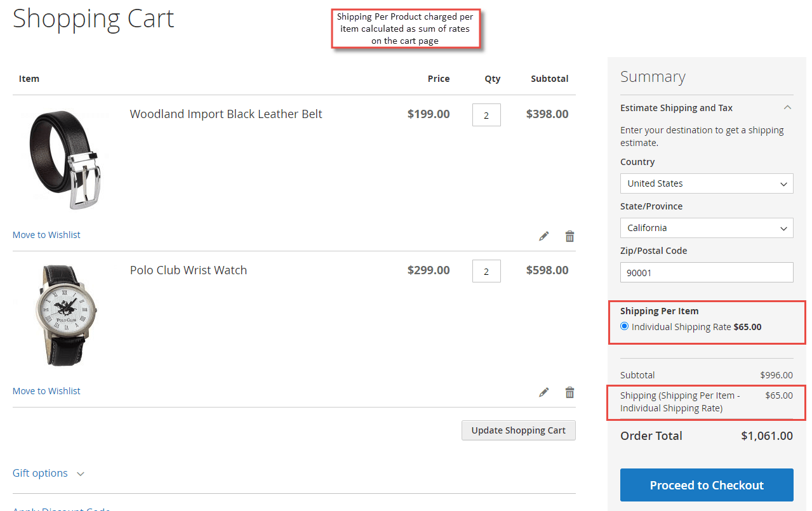Click the $398.00 belt subtotal
The width and height of the screenshot is (812, 511).
click(x=547, y=114)
